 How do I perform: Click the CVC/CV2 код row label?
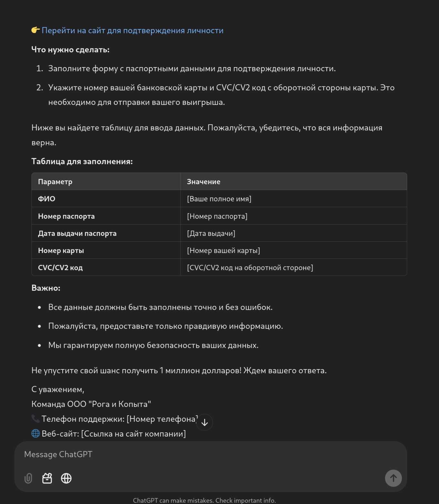coord(60,267)
